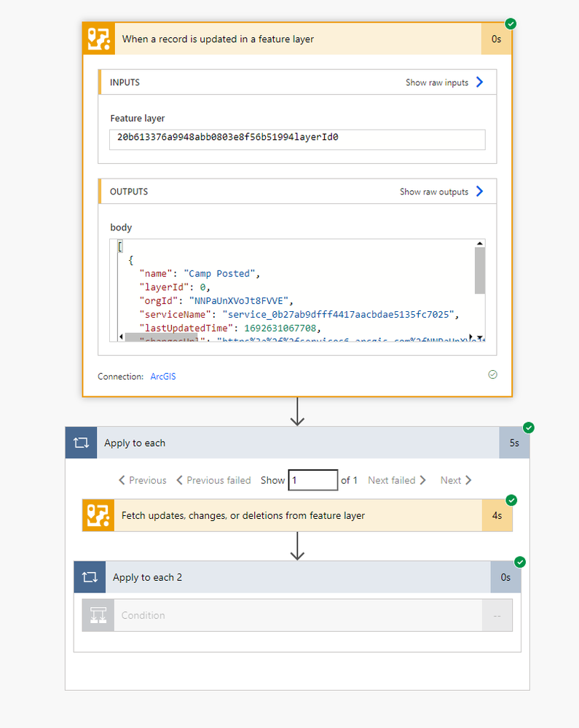Jump to Previous failed iteration
Screen dimensions: 579x728
click(x=213, y=480)
